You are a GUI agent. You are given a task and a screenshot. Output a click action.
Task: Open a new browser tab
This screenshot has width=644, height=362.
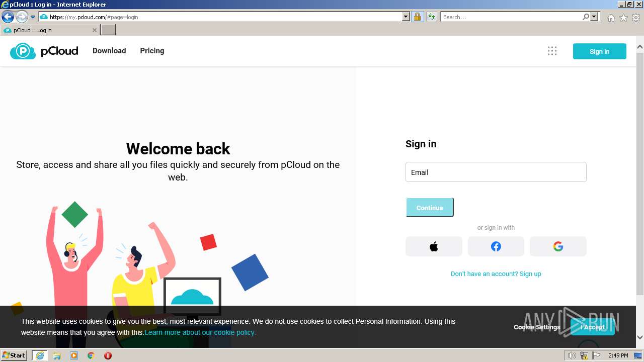tap(108, 30)
